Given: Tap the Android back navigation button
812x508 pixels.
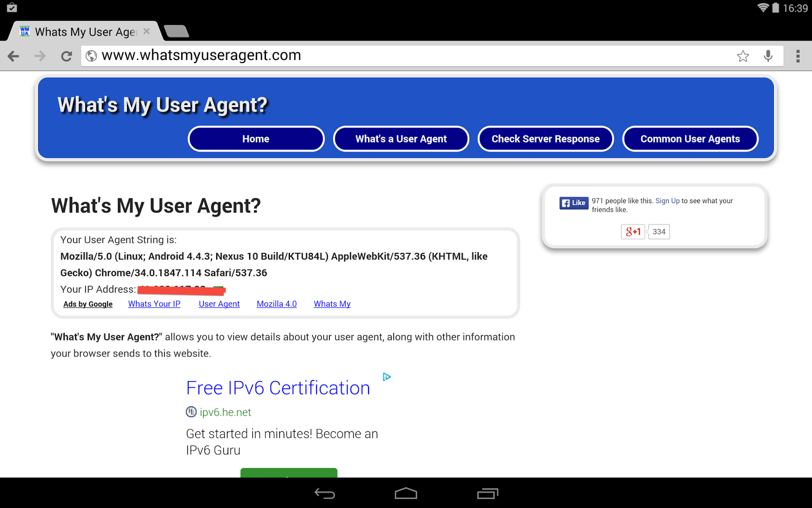Looking at the screenshot, I should pos(325,493).
